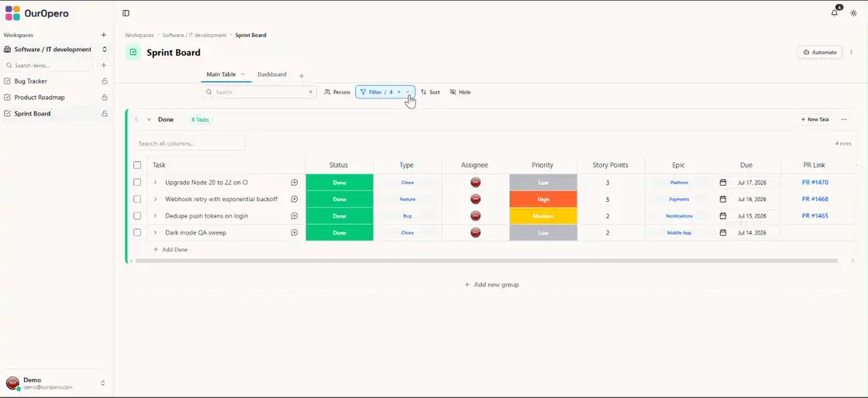Toggle the sidebar collapse icon
868x398 pixels.
(x=126, y=13)
